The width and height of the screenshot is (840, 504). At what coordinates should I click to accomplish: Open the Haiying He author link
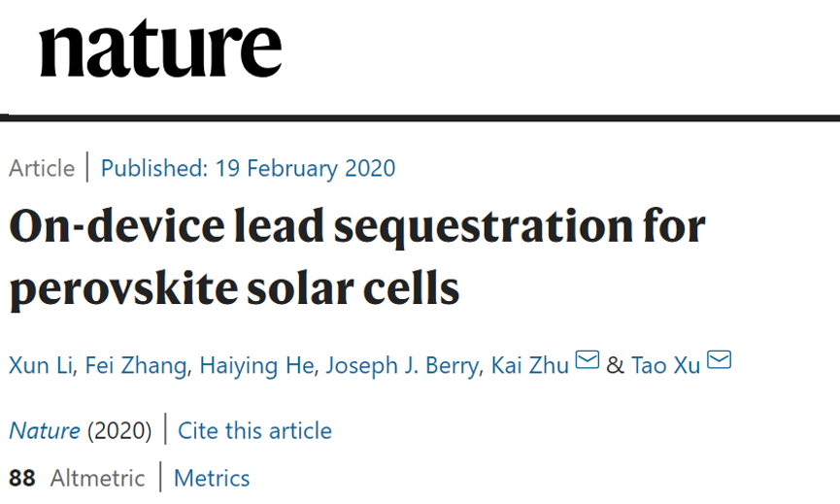click(256, 366)
